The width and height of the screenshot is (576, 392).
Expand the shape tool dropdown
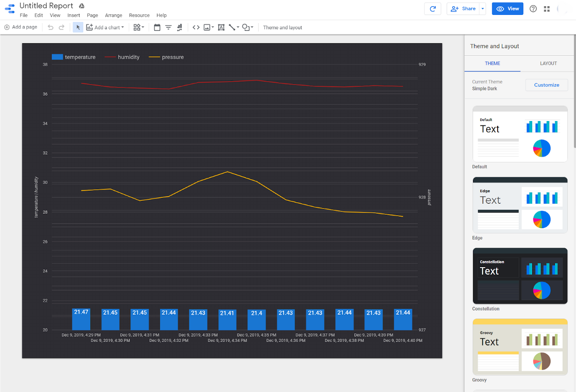(251, 27)
